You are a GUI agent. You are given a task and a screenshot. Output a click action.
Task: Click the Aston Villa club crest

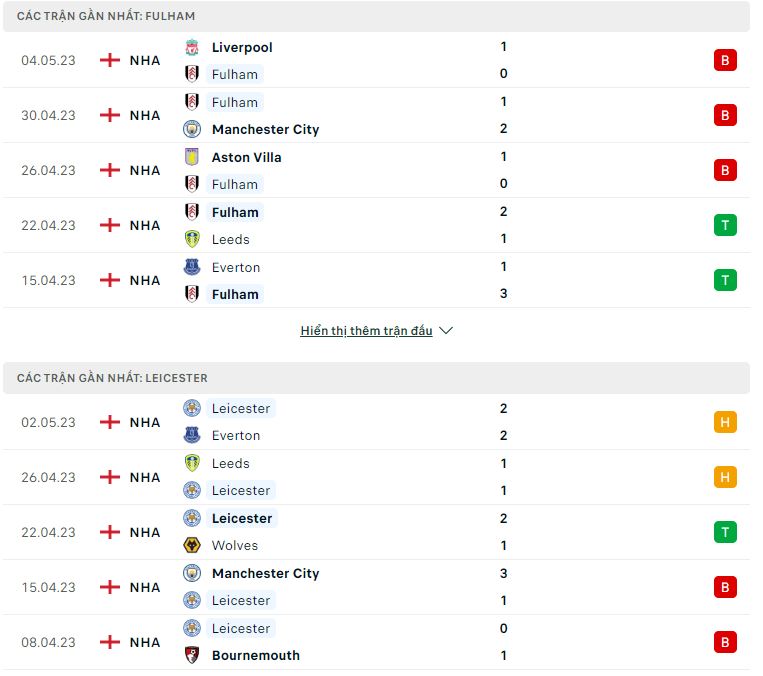point(192,157)
